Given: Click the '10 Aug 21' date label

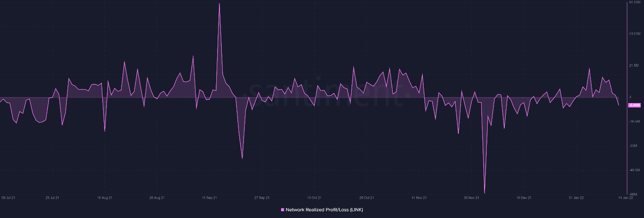Looking at the screenshot, I should pyautogui.click(x=105, y=198).
